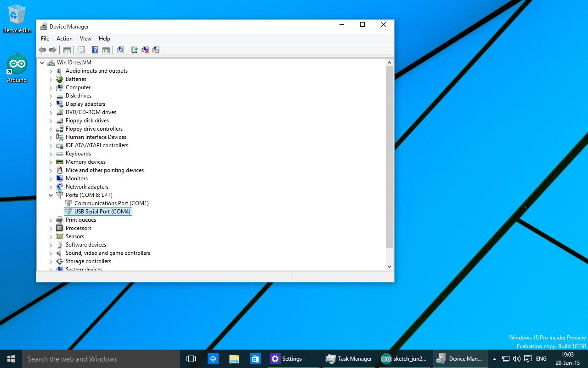Open the View menu
The height and width of the screenshot is (368, 588).
coord(85,39)
